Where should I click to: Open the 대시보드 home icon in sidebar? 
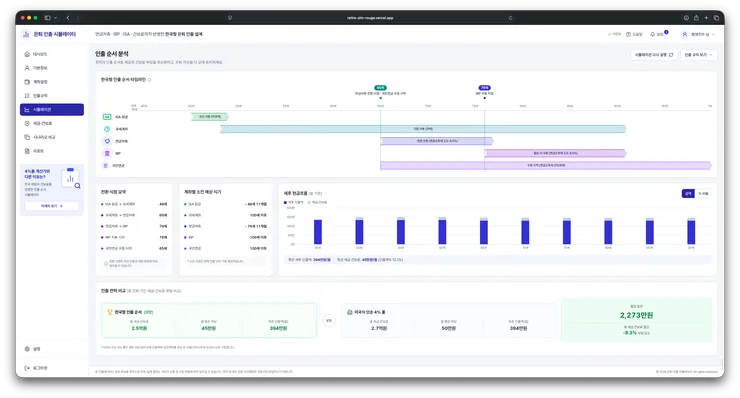point(27,54)
